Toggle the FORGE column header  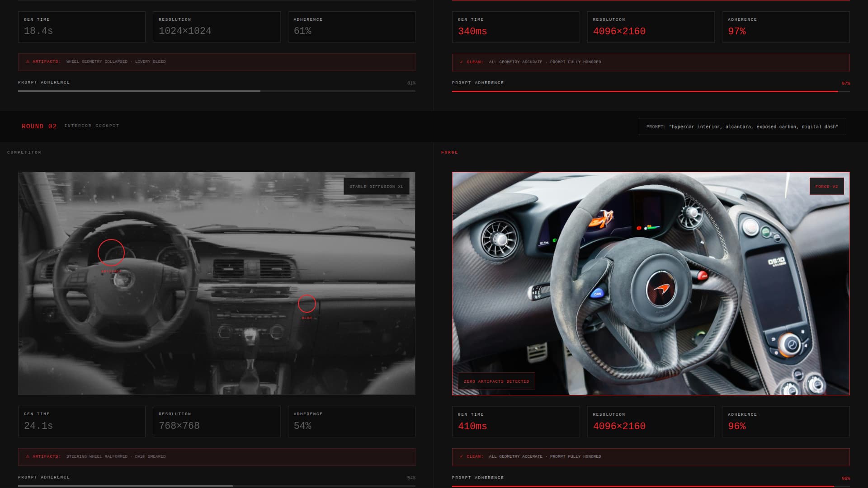[x=450, y=152]
